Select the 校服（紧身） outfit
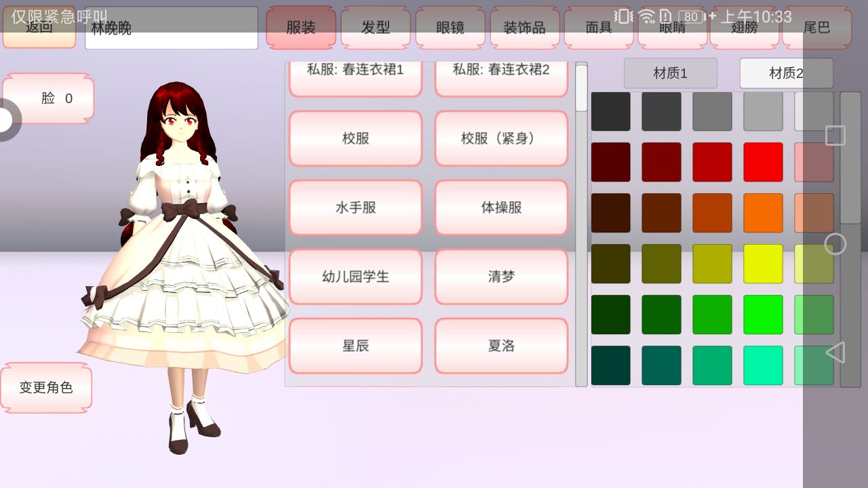Viewport: 868px width, 488px height. 500,138
